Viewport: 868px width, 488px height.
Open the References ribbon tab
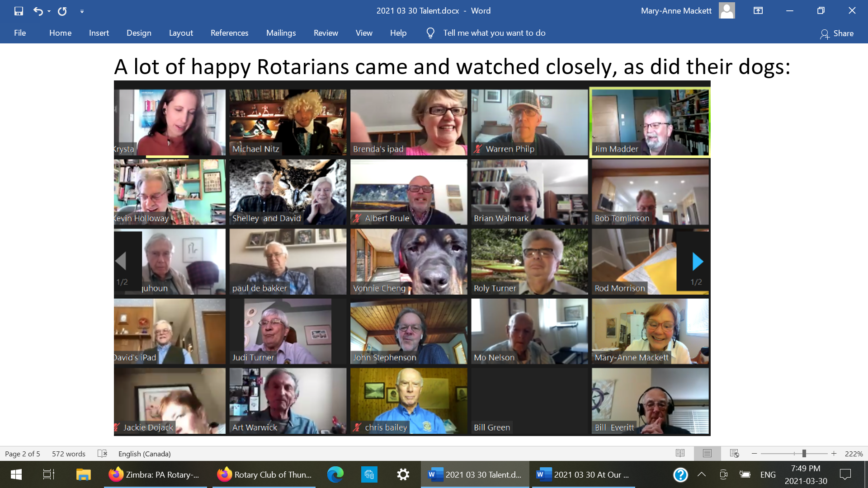pos(229,33)
